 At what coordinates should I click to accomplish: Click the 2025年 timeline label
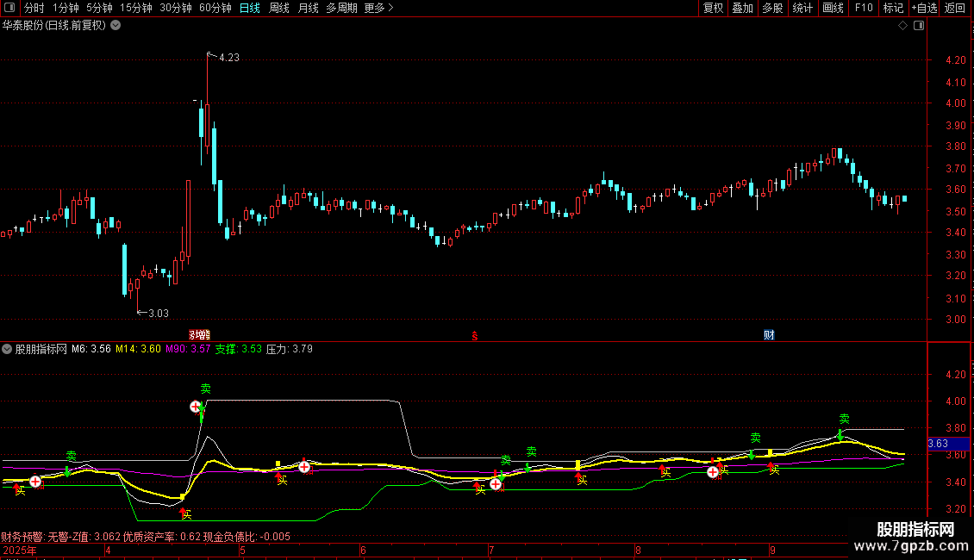(19, 551)
